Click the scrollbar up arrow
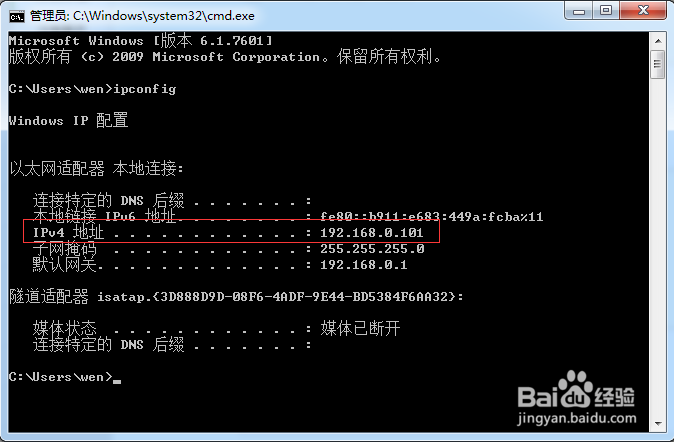674x442 pixels. (658, 41)
